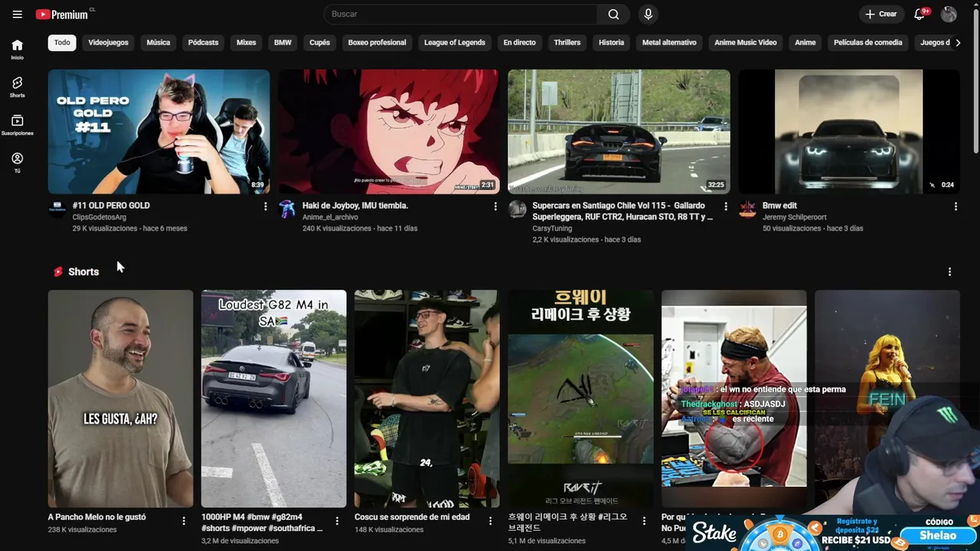Select the Anime Music Video chip
Screen dimensions: 980x551
point(746,43)
